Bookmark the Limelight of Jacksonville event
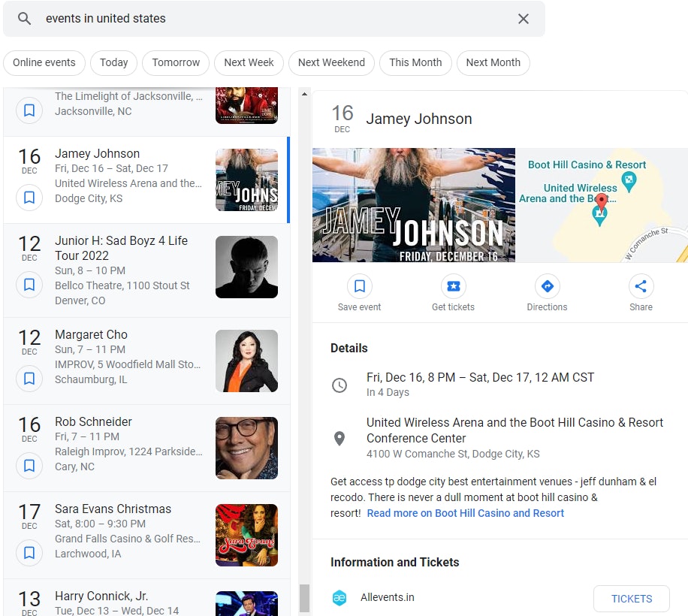 (29, 110)
